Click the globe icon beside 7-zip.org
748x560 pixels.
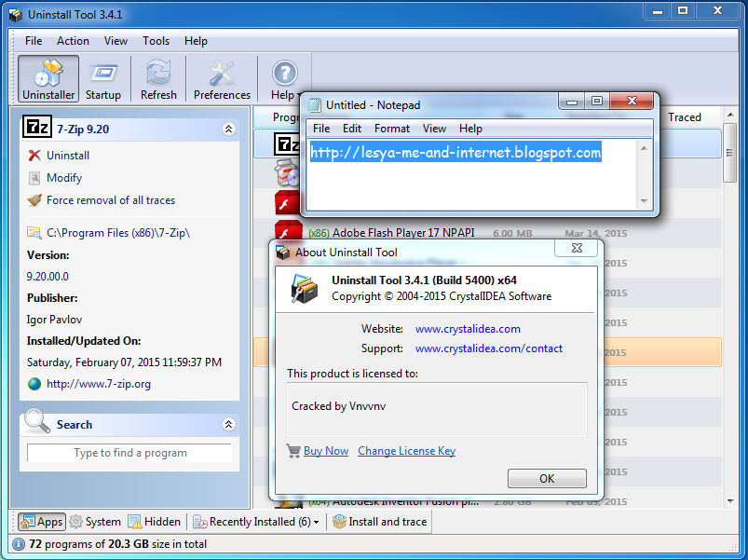[34, 384]
